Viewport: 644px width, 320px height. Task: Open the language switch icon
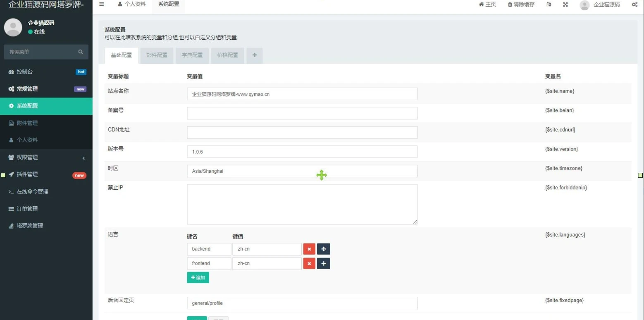[x=549, y=5]
